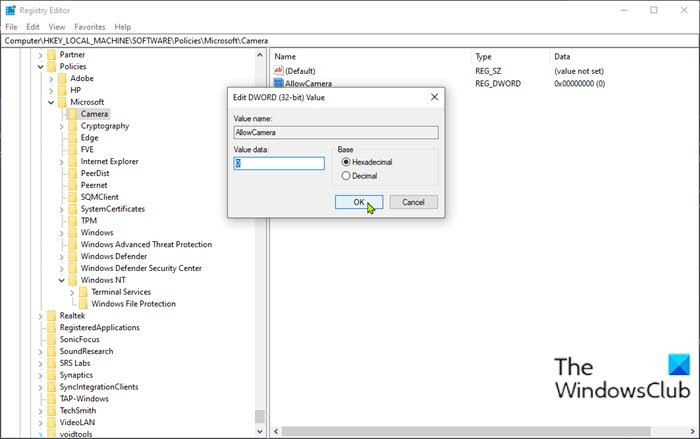Click the PeerDist folder icon
Image resolution: width=700 pixels, height=439 pixels.
point(73,173)
